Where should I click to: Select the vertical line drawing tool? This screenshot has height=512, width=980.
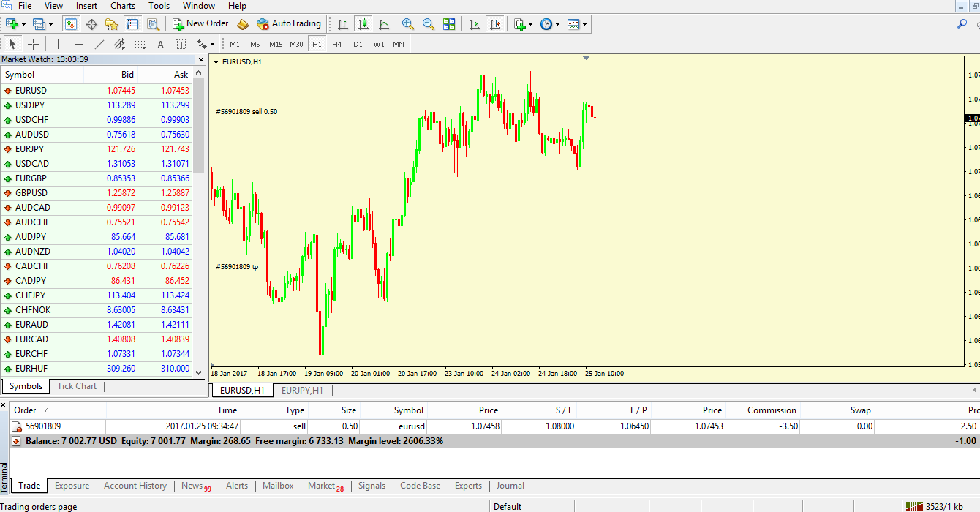click(x=58, y=43)
